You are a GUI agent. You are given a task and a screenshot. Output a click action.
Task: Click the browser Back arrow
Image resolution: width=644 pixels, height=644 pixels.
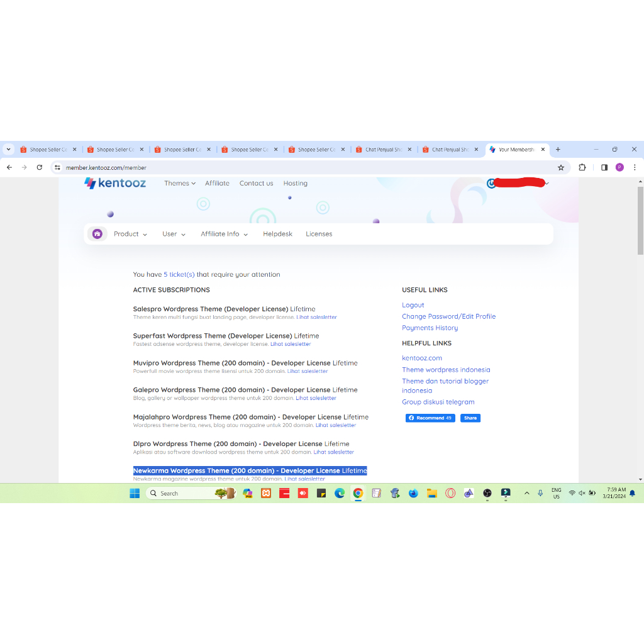pyautogui.click(x=9, y=167)
